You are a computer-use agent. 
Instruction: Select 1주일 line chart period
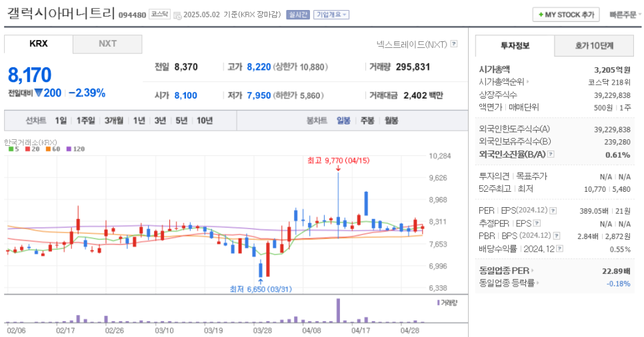point(85,121)
